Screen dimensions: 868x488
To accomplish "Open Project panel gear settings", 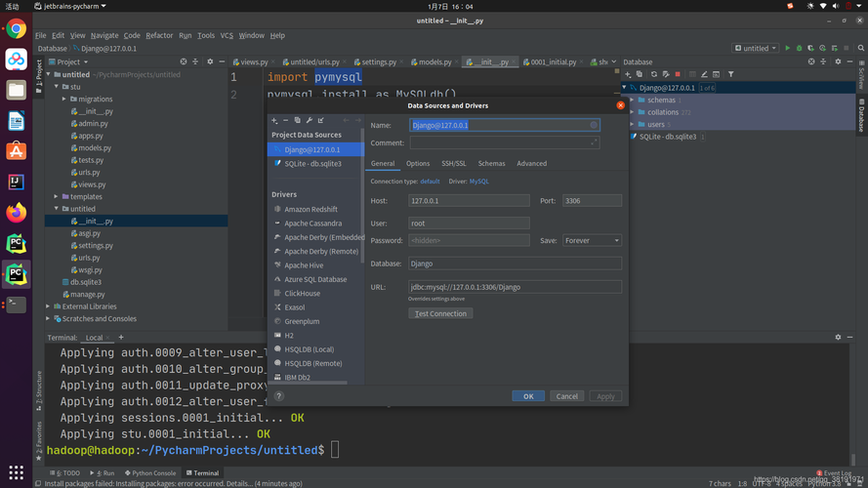I will pyautogui.click(x=210, y=61).
